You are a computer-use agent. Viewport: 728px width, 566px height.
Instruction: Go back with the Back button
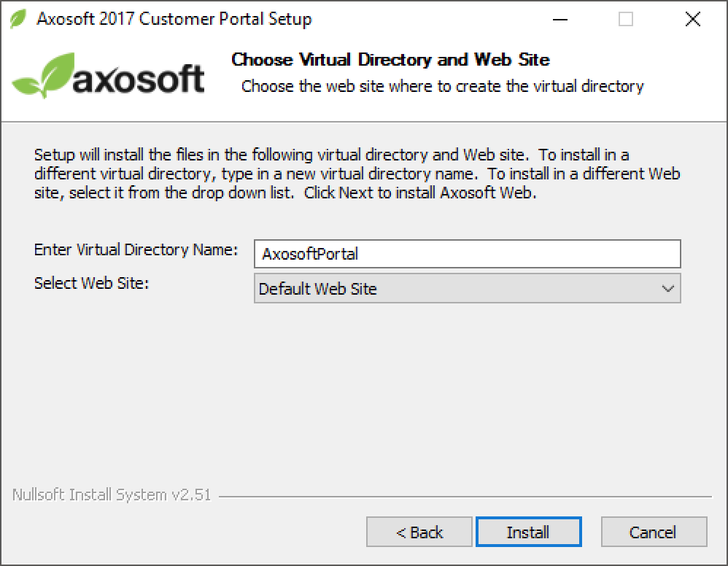tap(419, 532)
